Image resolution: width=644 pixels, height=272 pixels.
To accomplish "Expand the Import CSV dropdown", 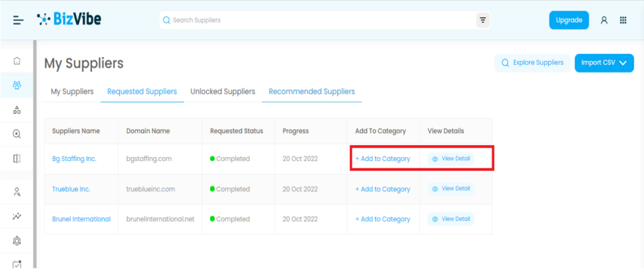I will tap(604, 63).
